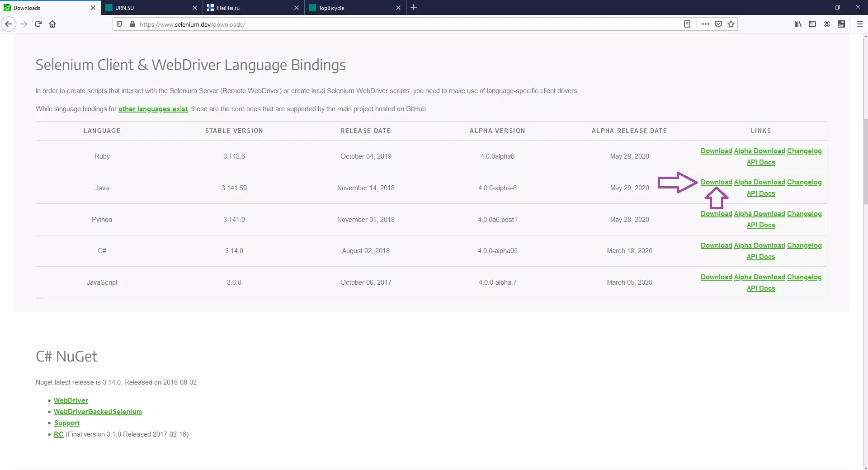Go back to the previous page
The height and width of the screenshot is (470, 868).
[x=9, y=24]
